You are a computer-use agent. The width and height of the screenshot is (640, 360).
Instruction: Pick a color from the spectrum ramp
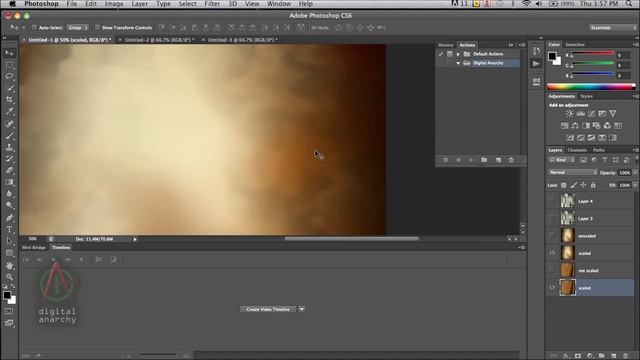pos(591,87)
